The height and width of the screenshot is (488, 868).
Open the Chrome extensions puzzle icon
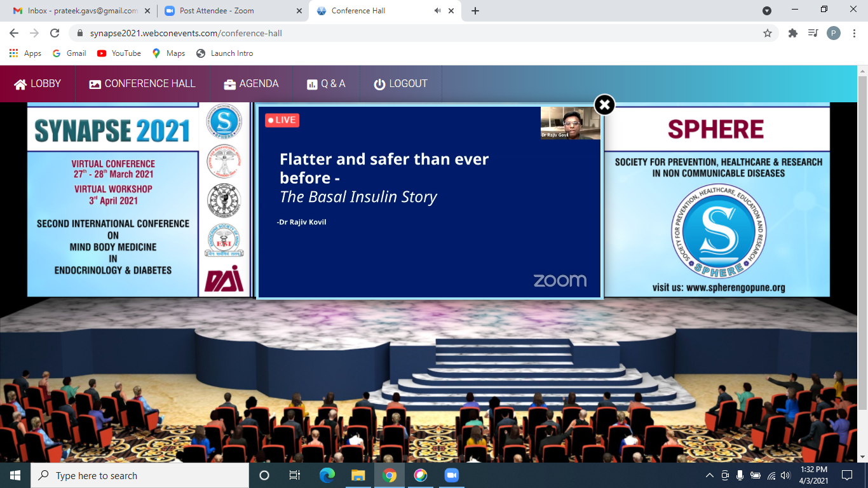[x=793, y=33]
